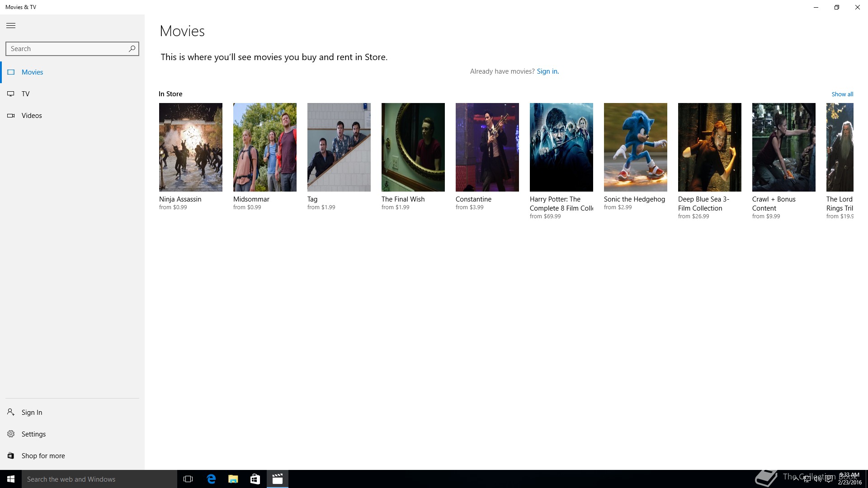Click Show all link for In Store
The height and width of the screenshot is (488, 868).
842,94
